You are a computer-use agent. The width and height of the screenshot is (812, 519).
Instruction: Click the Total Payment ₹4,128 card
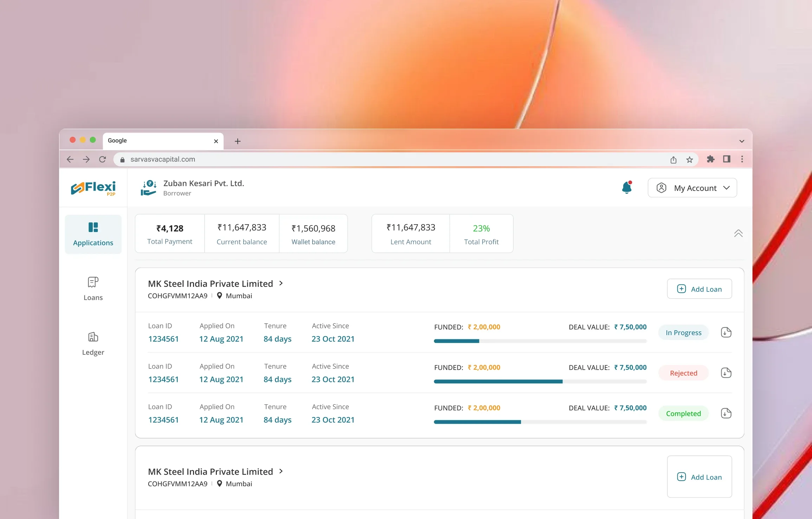click(170, 233)
